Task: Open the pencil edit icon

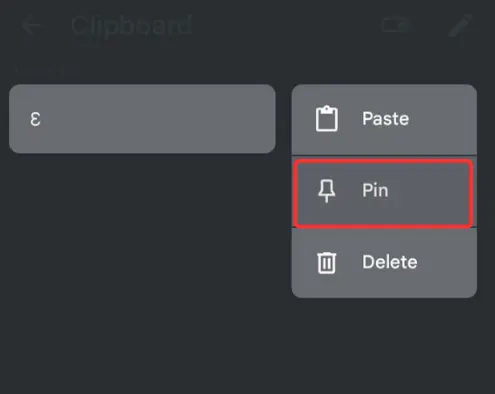Action: [x=461, y=25]
